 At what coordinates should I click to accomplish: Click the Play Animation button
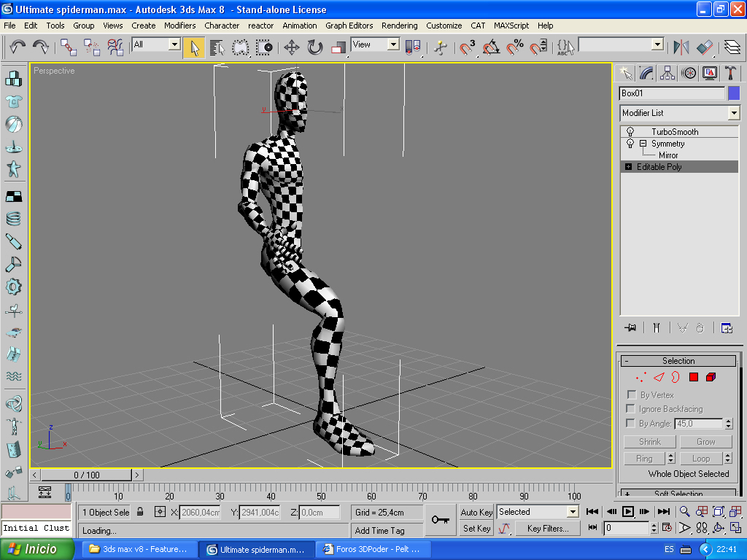click(x=628, y=511)
